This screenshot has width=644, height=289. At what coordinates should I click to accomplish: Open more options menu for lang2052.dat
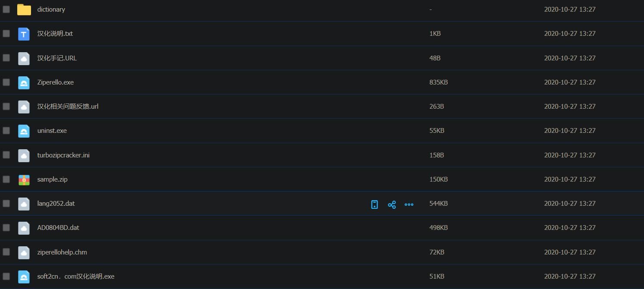(x=409, y=204)
